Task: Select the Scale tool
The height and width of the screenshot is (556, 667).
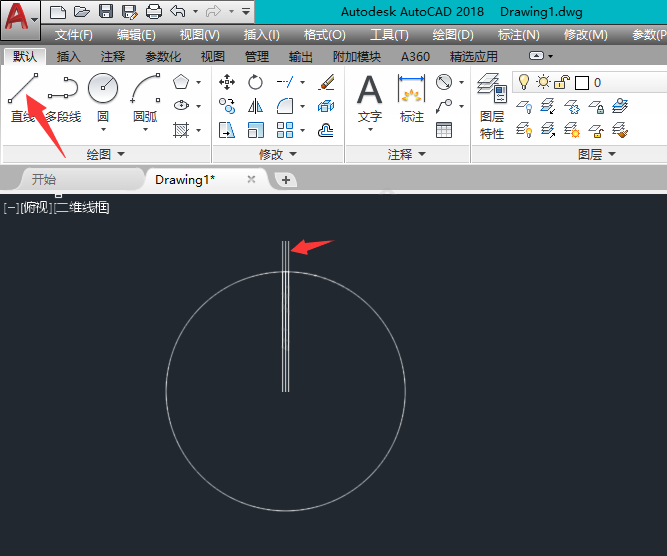Action: (x=255, y=130)
